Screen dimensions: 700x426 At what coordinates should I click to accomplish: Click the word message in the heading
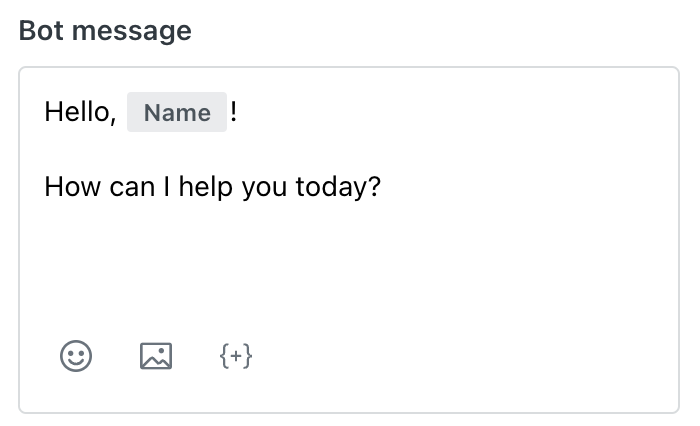(132, 32)
